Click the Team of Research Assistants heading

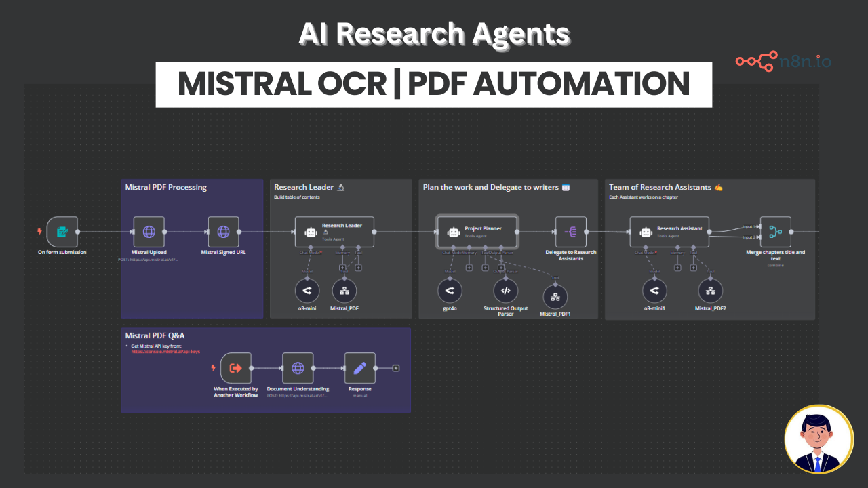point(666,187)
